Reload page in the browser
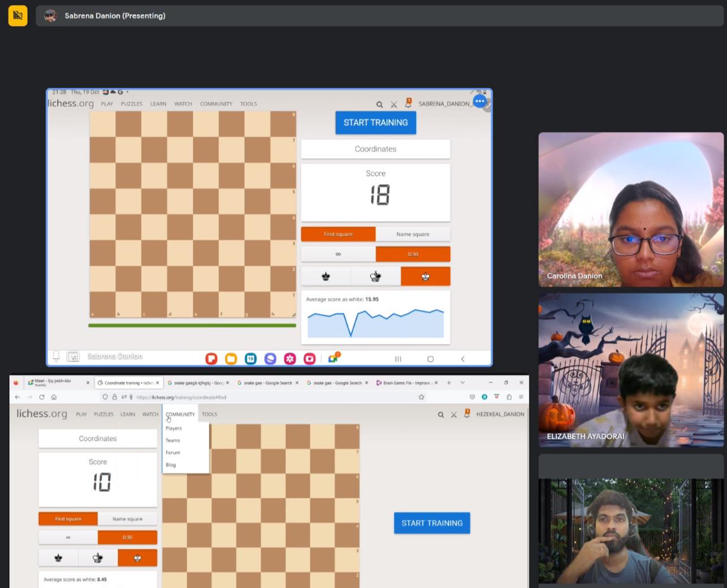 41,397
